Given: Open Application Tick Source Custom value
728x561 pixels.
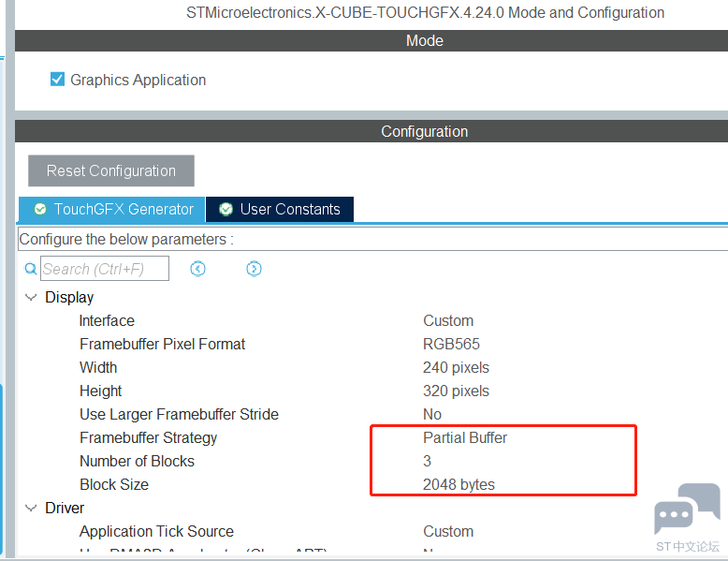Looking at the screenshot, I should [448, 531].
